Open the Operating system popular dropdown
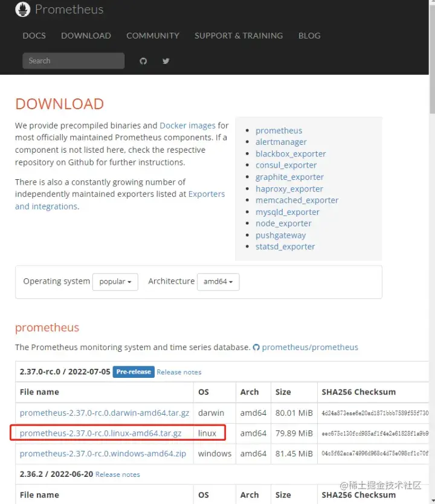 click(x=115, y=281)
